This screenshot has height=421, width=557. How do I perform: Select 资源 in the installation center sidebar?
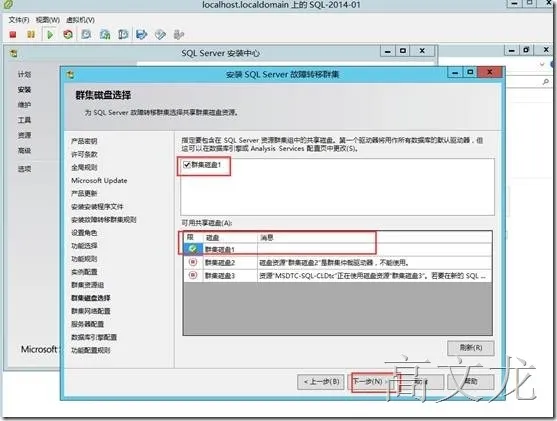(x=25, y=135)
